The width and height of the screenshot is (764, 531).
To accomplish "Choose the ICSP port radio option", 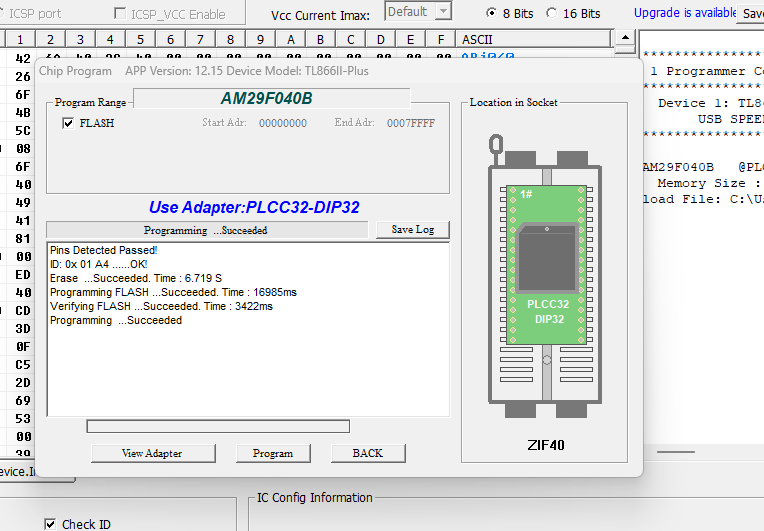I will tap(34, 14).
